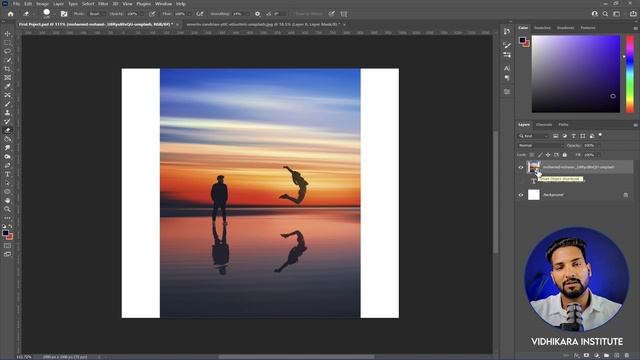Switch to the Paths tab

pos(563,124)
